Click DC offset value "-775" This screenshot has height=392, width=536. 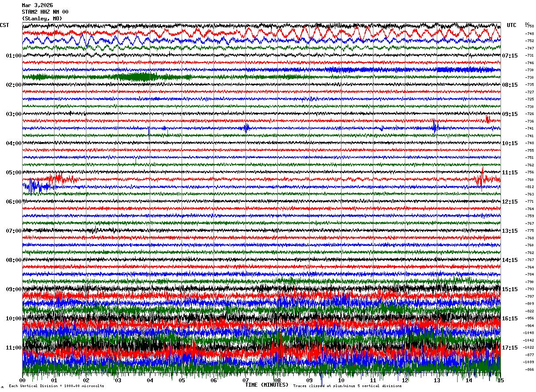point(529,231)
